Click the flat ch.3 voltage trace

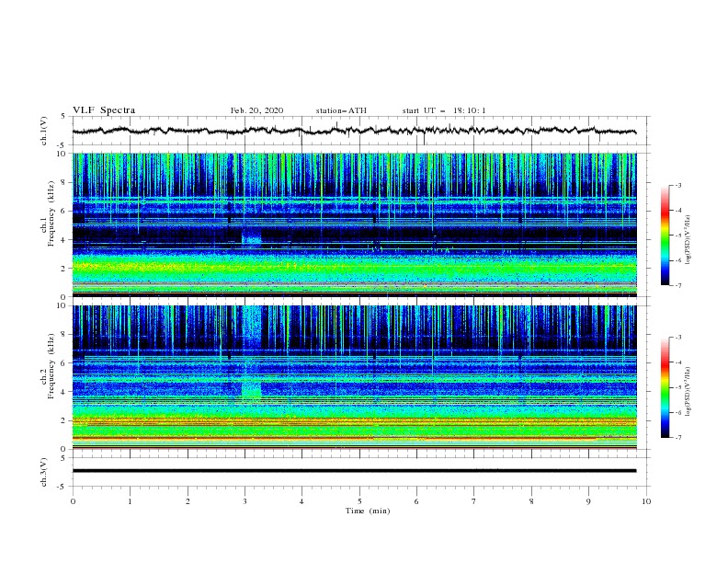pyautogui.click(x=354, y=471)
